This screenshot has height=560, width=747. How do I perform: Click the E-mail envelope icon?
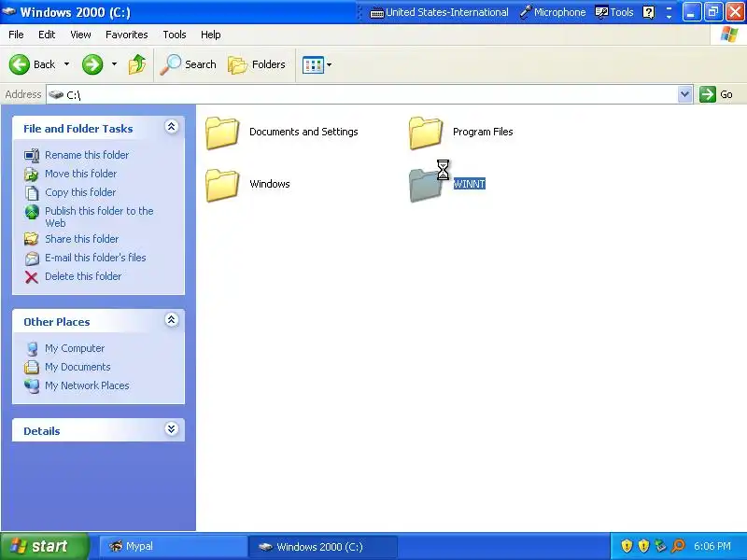[x=32, y=259]
